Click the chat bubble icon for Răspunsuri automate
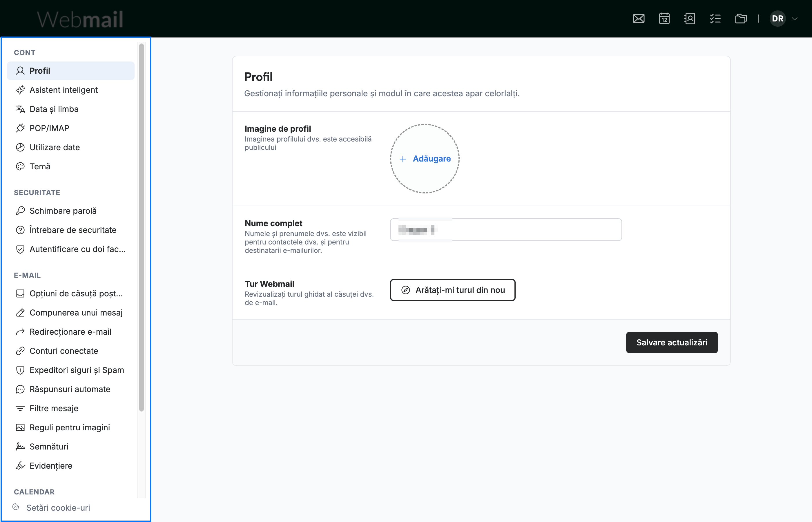The height and width of the screenshot is (522, 812). click(x=20, y=389)
